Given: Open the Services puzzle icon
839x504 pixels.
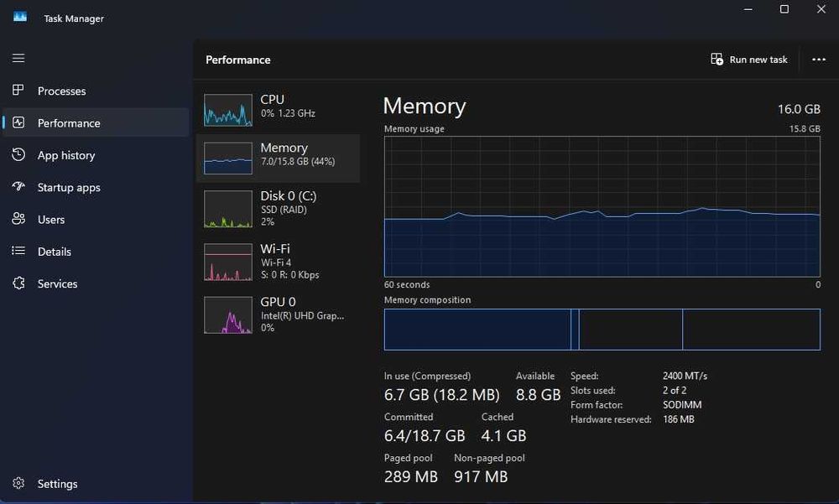Looking at the screenshot, I should click(x=18, y=283).
